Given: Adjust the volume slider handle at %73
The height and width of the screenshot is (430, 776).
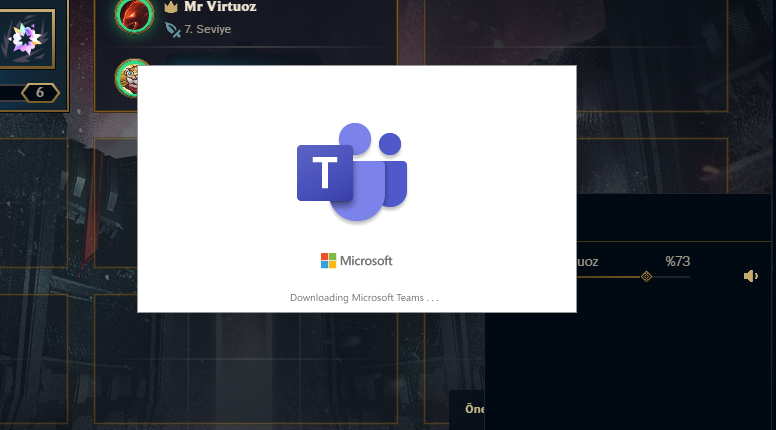Looking at the screenshot, I should coord(646,276).
